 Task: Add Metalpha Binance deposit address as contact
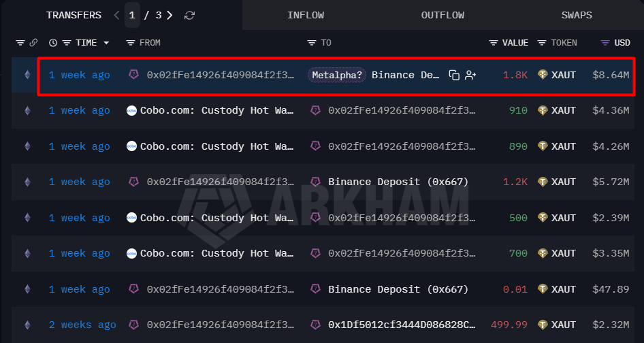pyautogui.click(x=470, y=75)
